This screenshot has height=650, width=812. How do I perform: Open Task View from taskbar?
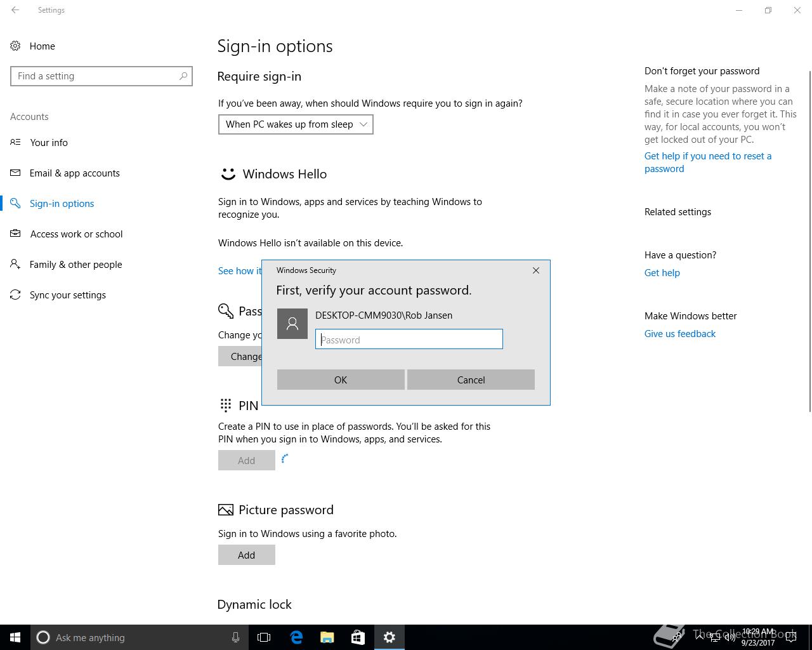264,637
